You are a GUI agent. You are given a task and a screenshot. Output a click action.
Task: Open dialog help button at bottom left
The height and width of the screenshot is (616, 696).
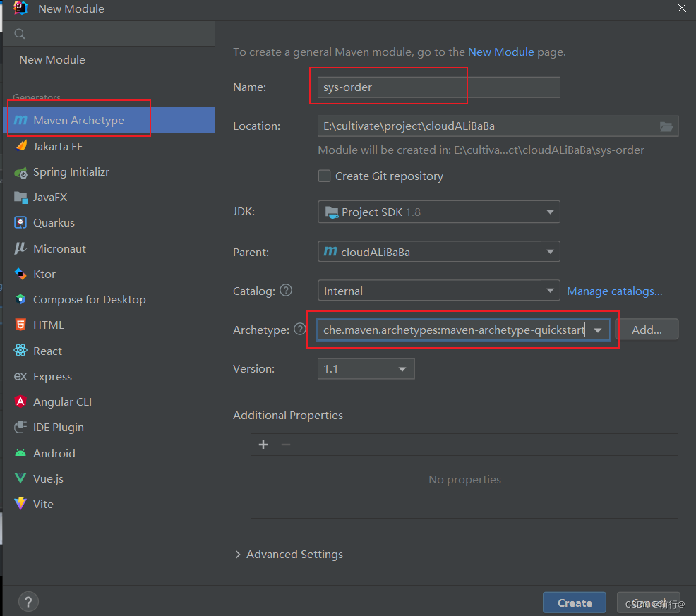click(28, 602)
